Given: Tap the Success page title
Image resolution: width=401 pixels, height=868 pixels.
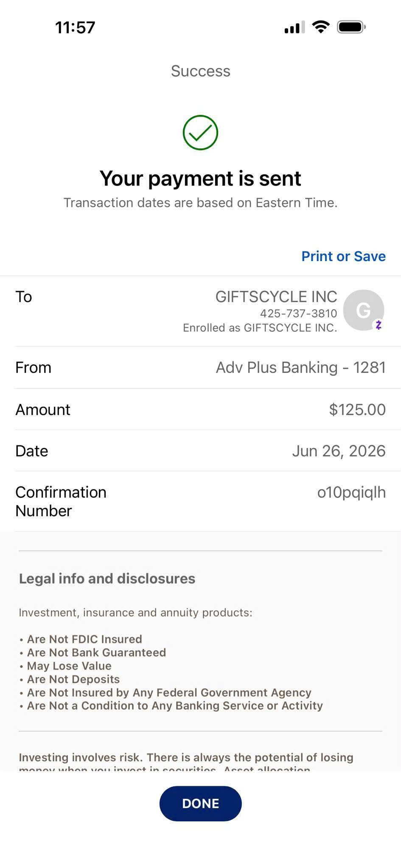Looking at the screenshot, I should 200,71.
